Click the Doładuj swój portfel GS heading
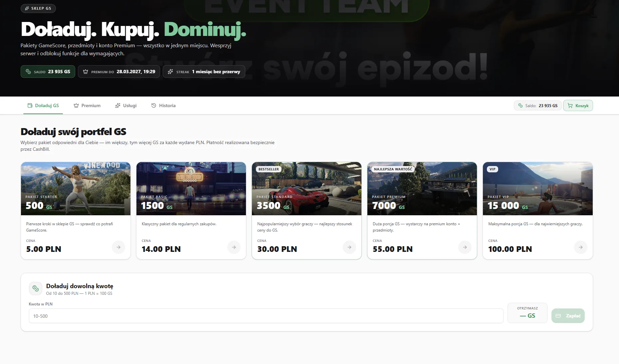Screen dimensions: 619x364 [74, 132]
